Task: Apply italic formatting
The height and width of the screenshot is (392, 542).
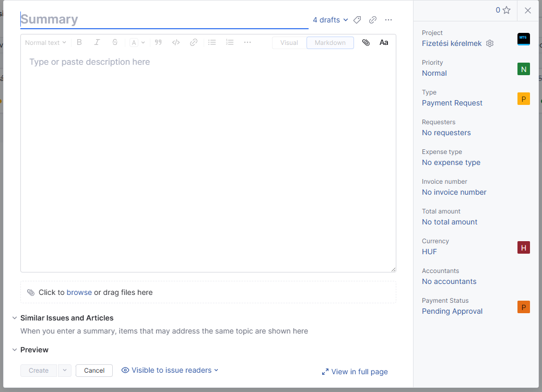Action: [x=97, y=43]
